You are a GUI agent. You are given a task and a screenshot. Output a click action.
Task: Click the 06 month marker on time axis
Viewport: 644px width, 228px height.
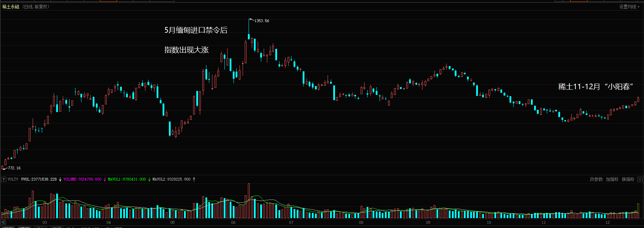tap(233, 222)
